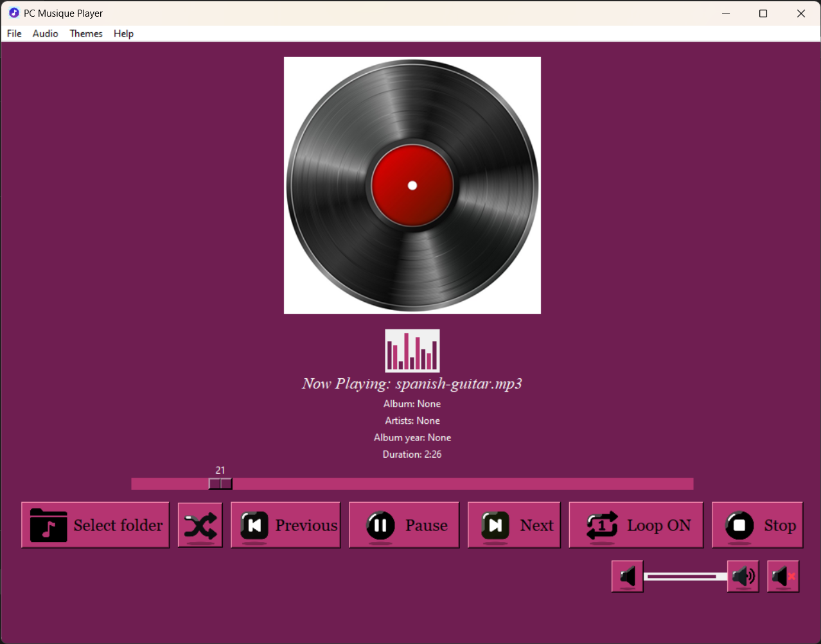
Task: Close the PC Musique Player window
Action: point(801,13)
